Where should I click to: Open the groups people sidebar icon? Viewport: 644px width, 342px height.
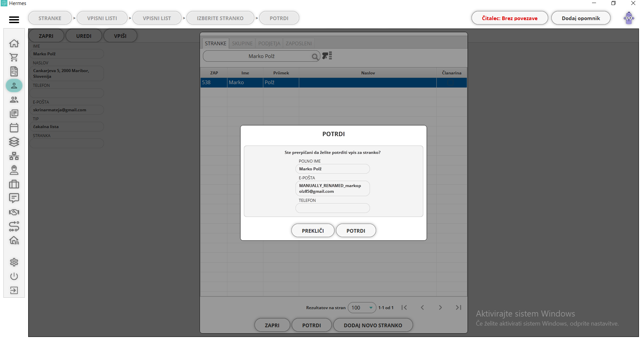pos(14,100)
